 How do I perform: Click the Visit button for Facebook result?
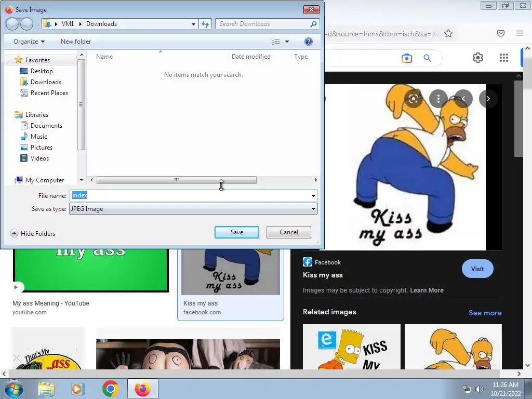(x=477, y=269)
